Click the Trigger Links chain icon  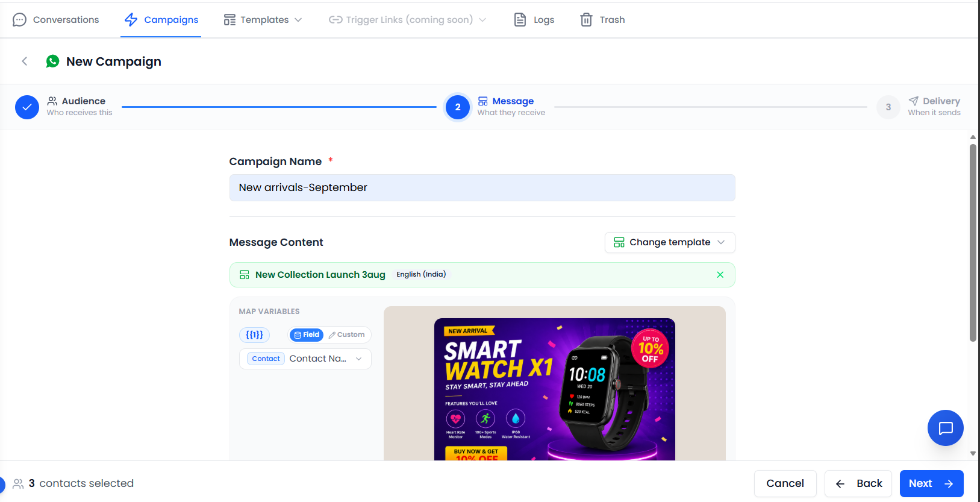336,20
